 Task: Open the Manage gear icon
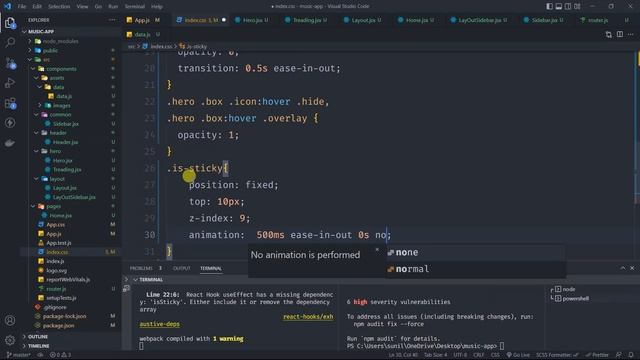click(10, 340)
